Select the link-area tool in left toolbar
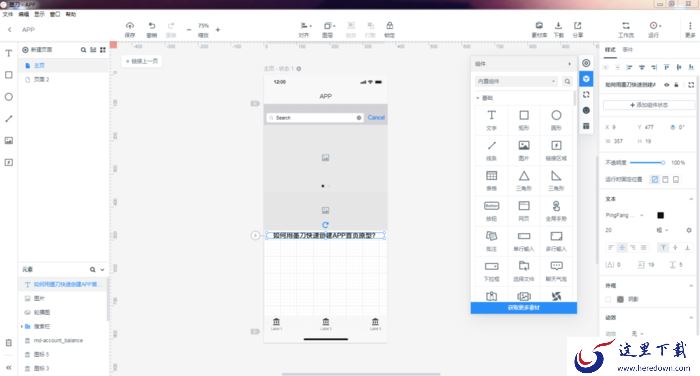Viewport: 700px width, 376px height. [x=8, y=163]
